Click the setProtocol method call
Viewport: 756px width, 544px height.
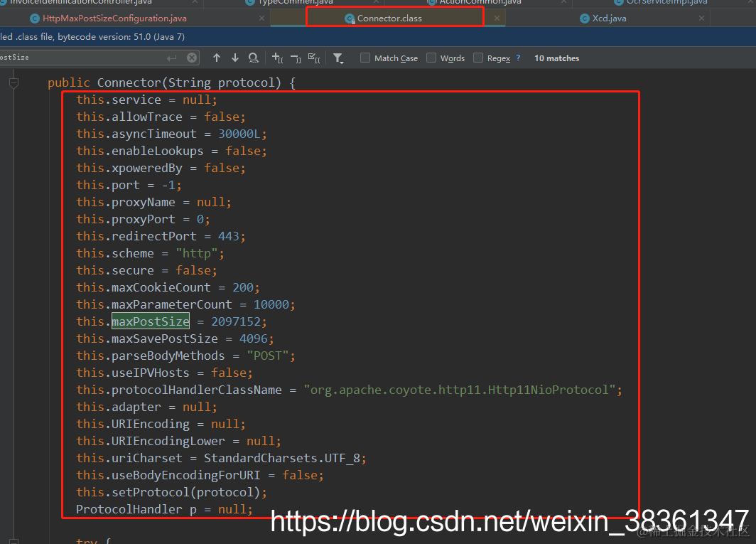tap(151, 492)
